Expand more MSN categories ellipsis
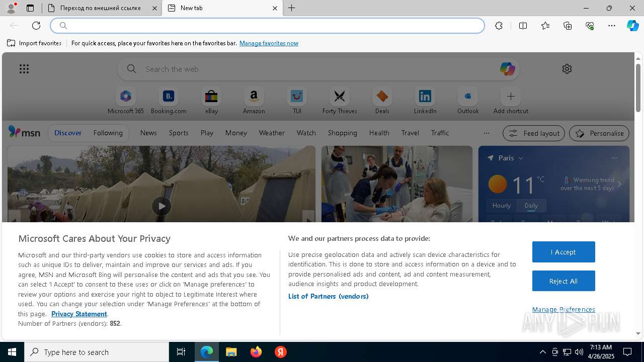This screenshot has height=362, width=644. (486, 133)
